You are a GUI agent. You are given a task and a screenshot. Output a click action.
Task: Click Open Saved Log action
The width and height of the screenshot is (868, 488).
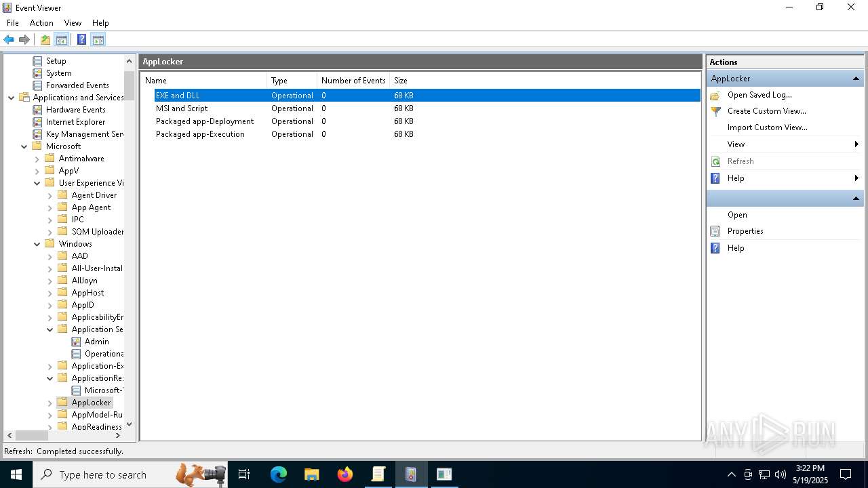tap(759, 95)
